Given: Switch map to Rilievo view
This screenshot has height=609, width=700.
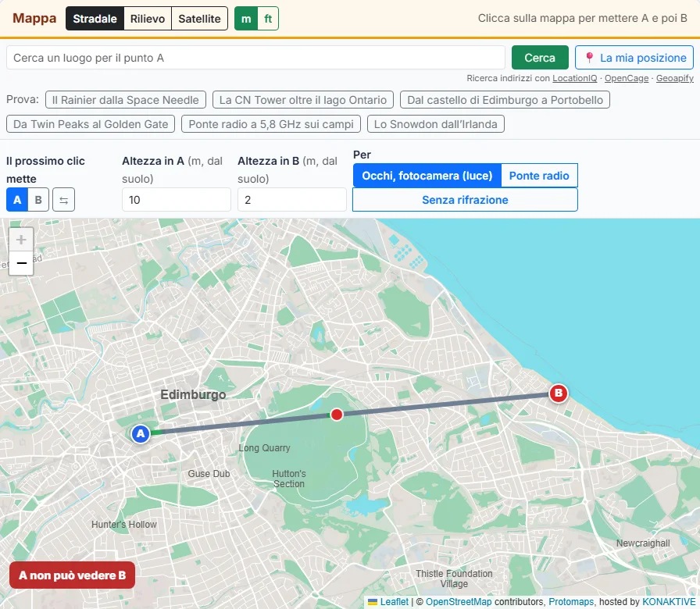Looking at the screenshot, I should pos(148,19).
